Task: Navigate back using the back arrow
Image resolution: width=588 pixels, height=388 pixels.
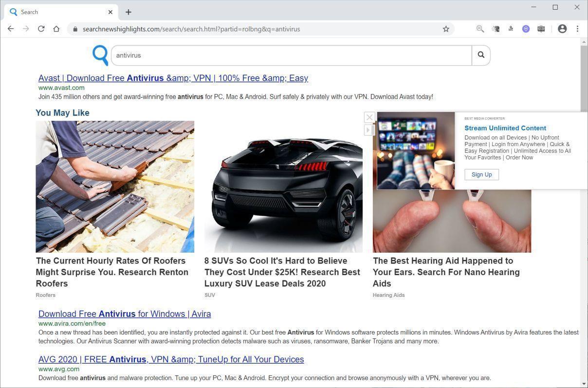Action: 11,29
